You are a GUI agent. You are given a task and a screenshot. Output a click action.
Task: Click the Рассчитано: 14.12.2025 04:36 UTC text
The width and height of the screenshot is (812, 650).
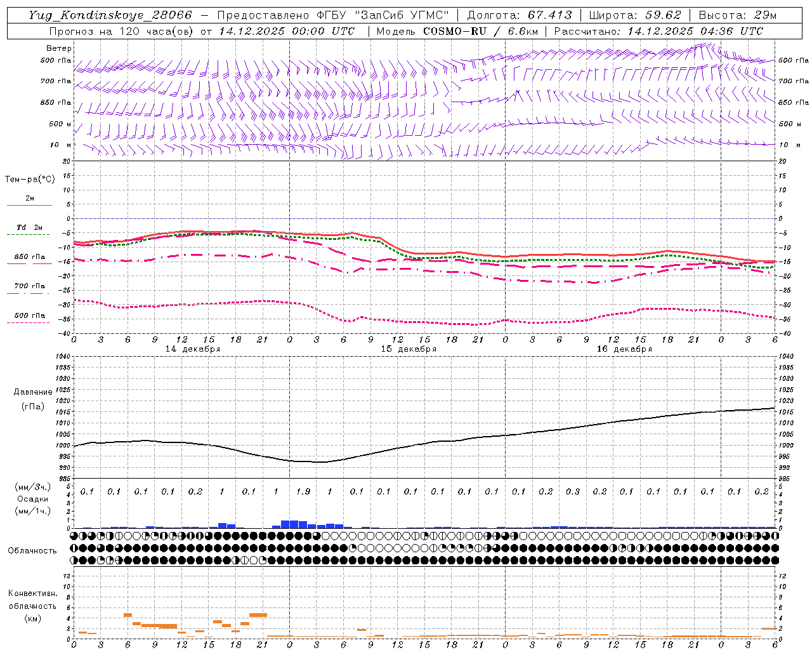click(658, 31)
